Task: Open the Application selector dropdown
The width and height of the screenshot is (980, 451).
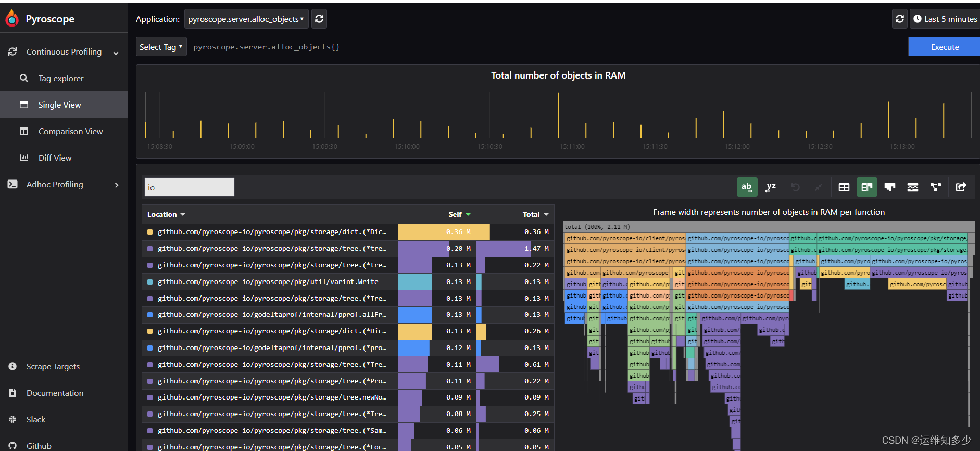Action: (246, 19)
